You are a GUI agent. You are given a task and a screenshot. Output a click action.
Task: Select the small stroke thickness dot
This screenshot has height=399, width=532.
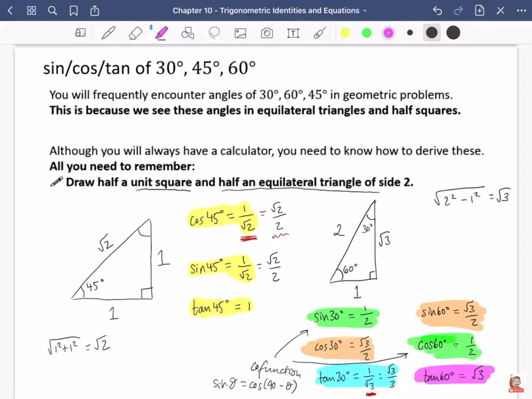pyautogui.click(x=410, y=33)
